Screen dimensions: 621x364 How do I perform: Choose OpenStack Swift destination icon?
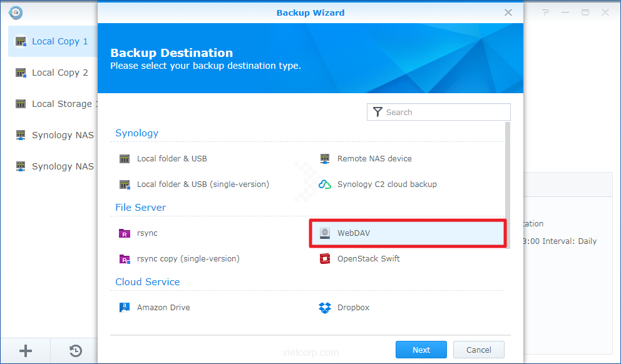point(325,259)
